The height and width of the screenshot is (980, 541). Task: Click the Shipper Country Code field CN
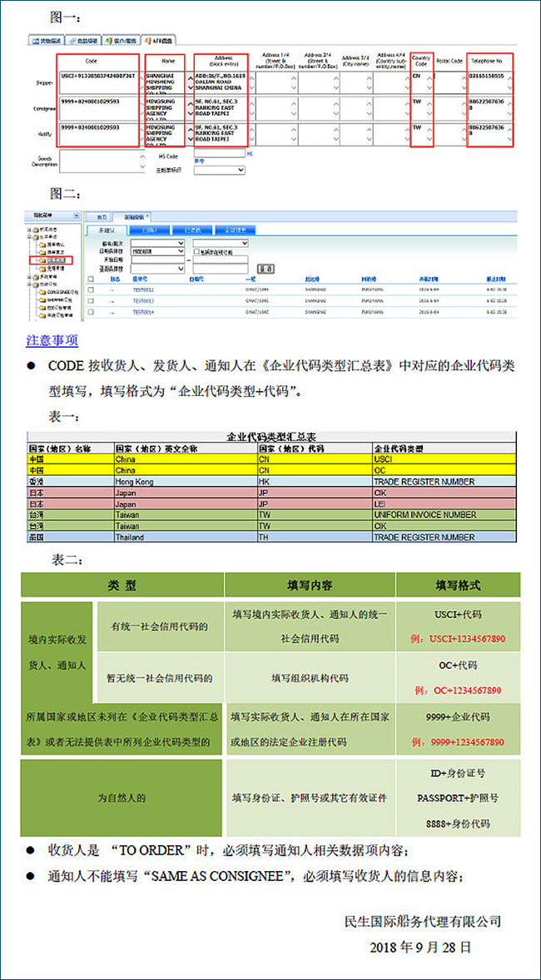(x=422, y=82)
